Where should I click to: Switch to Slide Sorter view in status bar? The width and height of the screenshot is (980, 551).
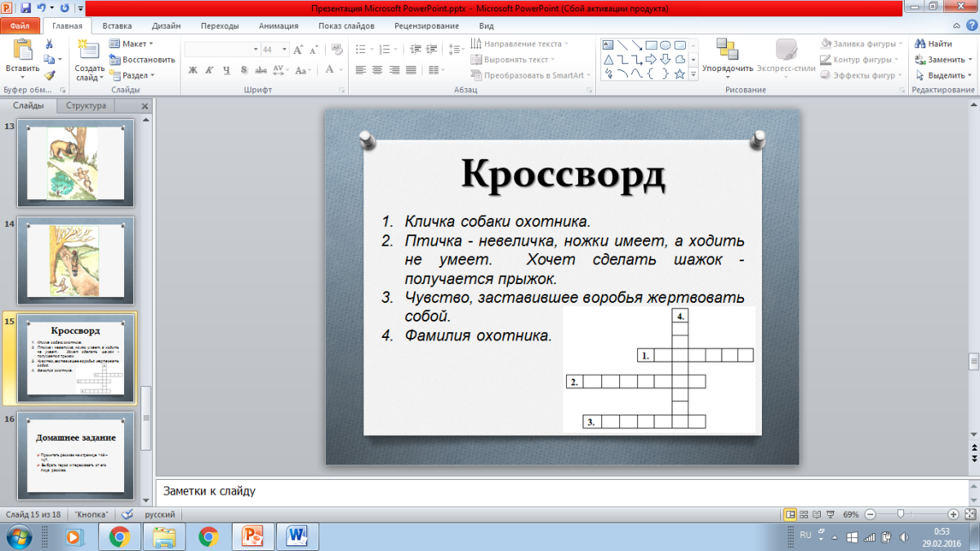coord(804,515)
